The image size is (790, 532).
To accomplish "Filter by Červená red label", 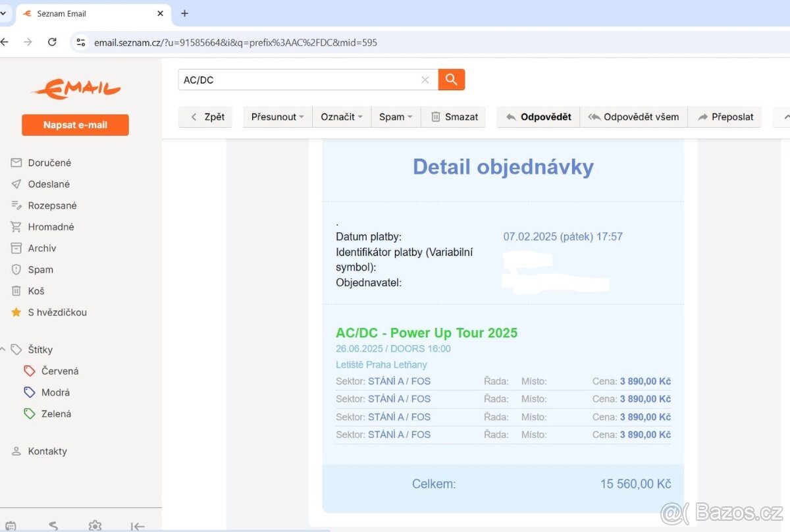I will (51, 371).
